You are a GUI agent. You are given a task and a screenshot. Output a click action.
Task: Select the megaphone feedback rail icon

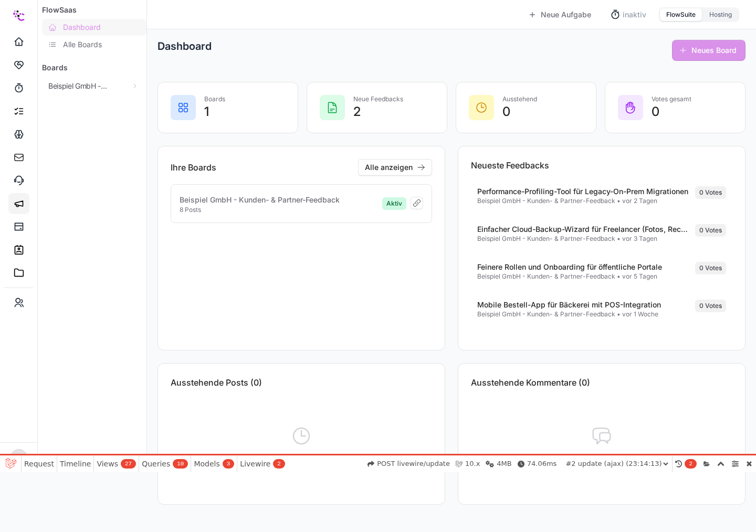19,204
